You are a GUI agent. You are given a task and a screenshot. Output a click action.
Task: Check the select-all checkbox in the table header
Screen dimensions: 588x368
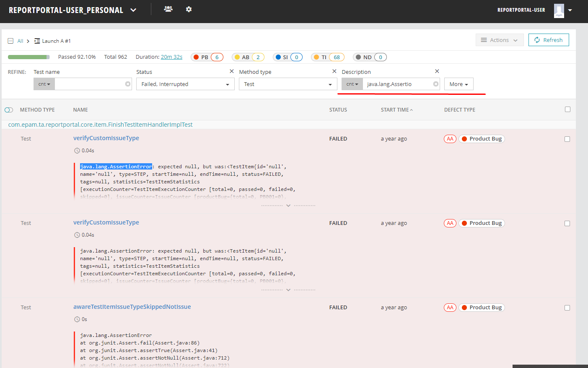coord(567,109)
